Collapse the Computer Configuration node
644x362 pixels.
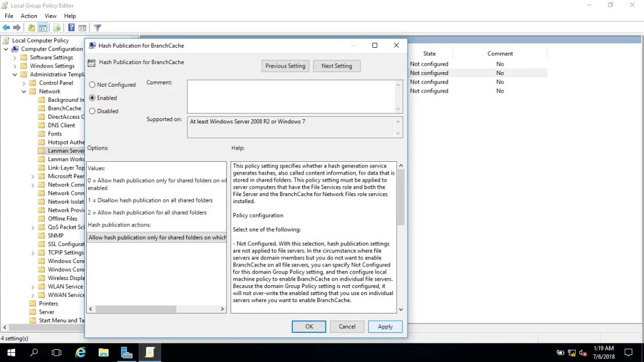pos(6,49)
